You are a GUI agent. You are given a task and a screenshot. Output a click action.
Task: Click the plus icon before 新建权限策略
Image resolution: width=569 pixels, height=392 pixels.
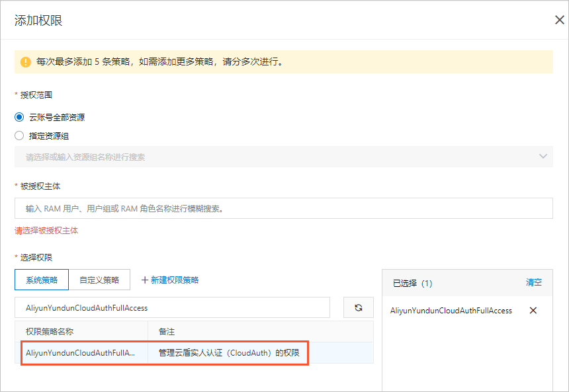tap(145, 280)
